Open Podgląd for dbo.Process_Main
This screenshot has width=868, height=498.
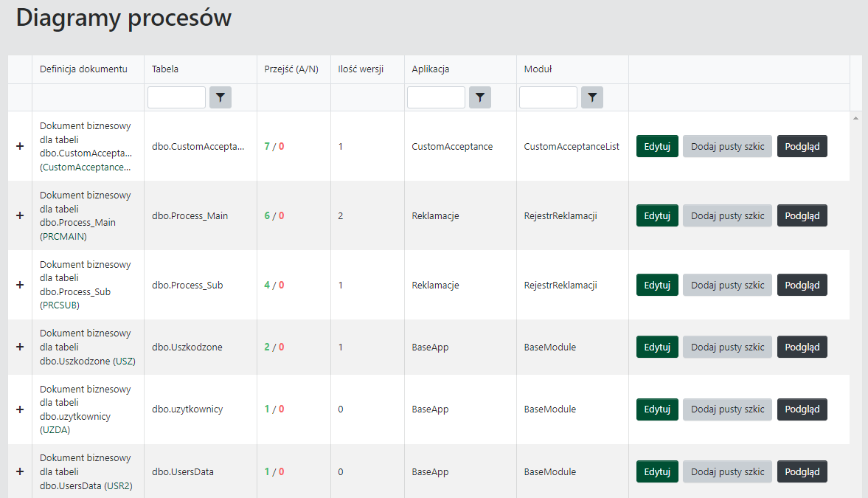point(802,215)
